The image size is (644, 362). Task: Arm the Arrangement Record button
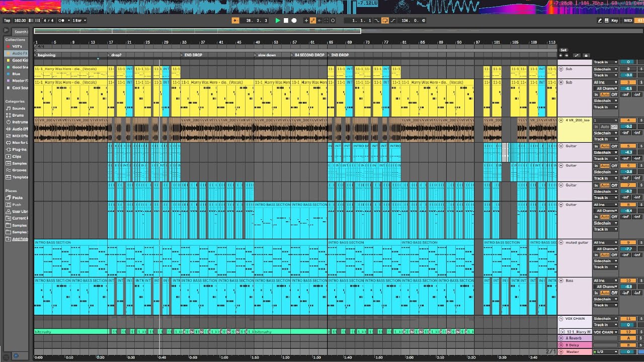[294, 21]
